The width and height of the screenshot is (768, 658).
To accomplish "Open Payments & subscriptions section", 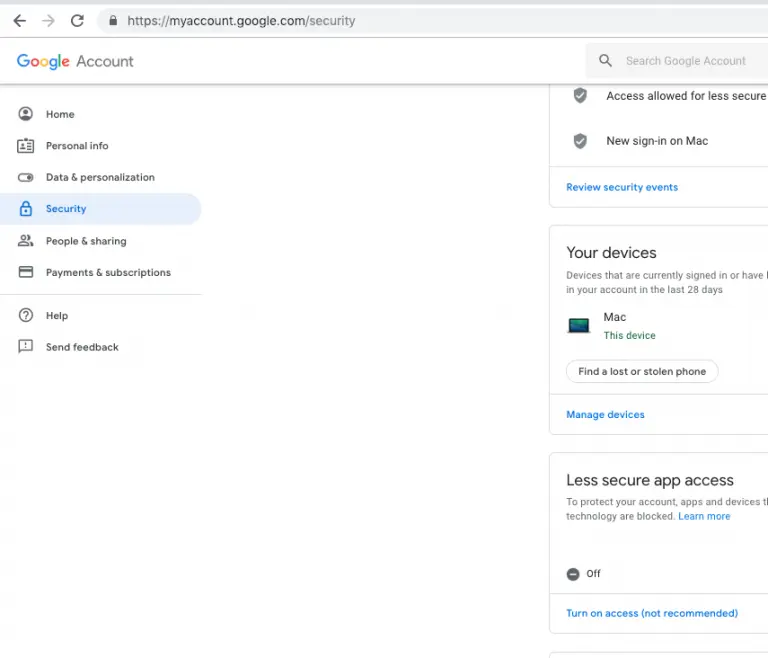I will point(108,272).
